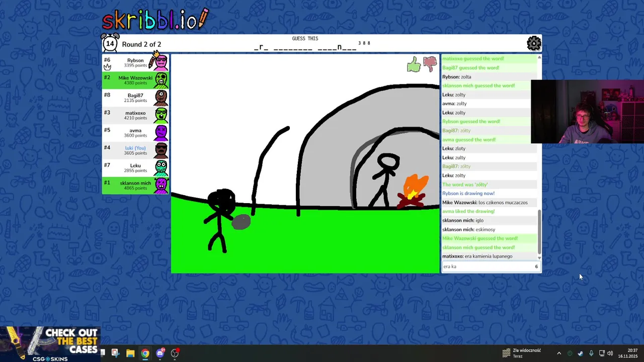Open File Explorer folder in taskbar
The width and height of the screenshot is (644, 362).
click(x=130, y=353)
